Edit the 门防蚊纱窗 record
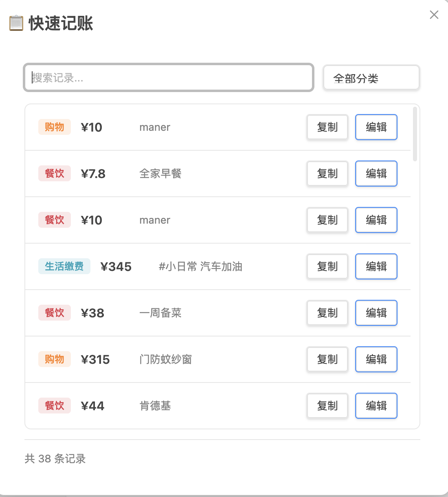448x497 pixels. click(x=376, y=359)
